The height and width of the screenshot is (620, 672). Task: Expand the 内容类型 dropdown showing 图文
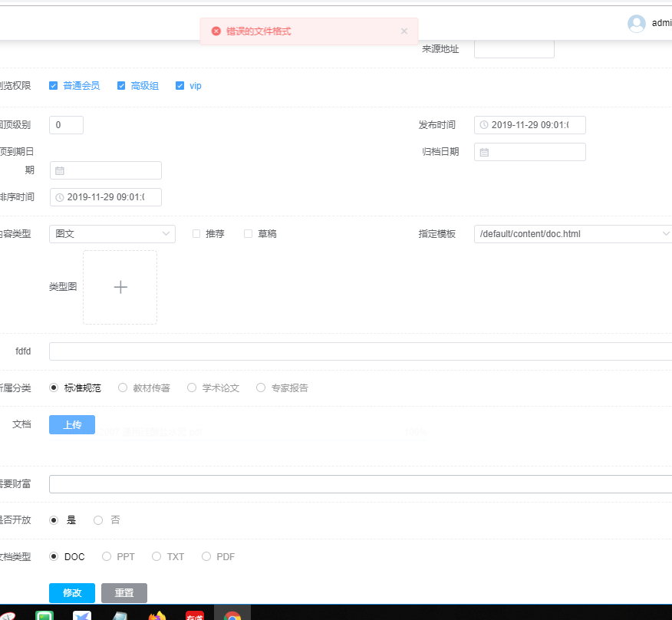click(x=112, y=234)
